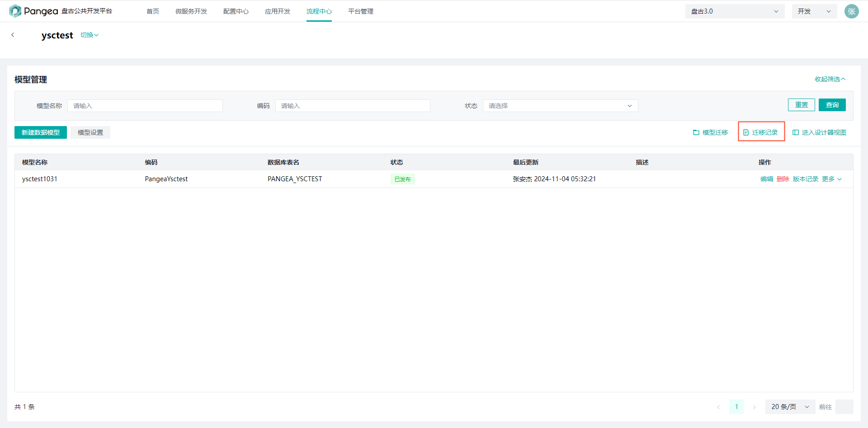Open the 应用开发 menu
Screen dimensions: 868x428
coord(278,11)
